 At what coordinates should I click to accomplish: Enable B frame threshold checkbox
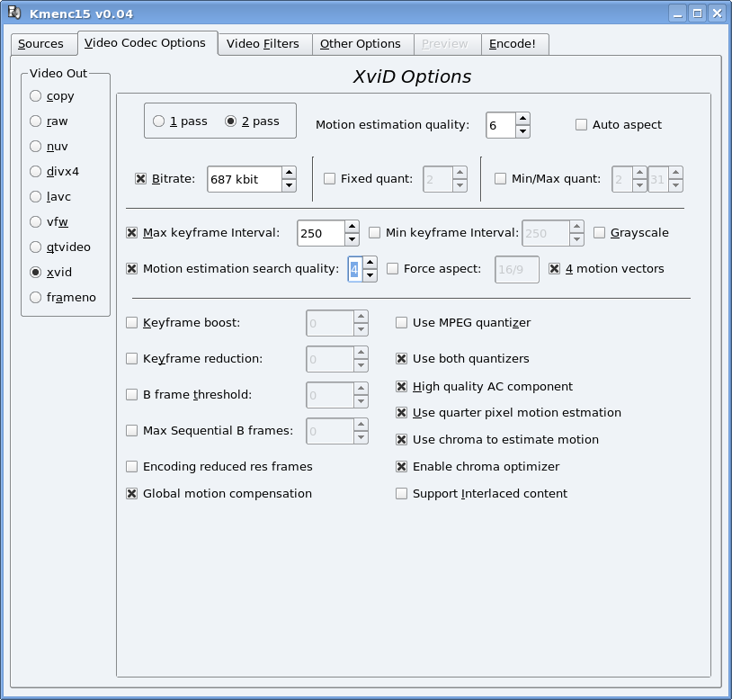pos(131,395)
